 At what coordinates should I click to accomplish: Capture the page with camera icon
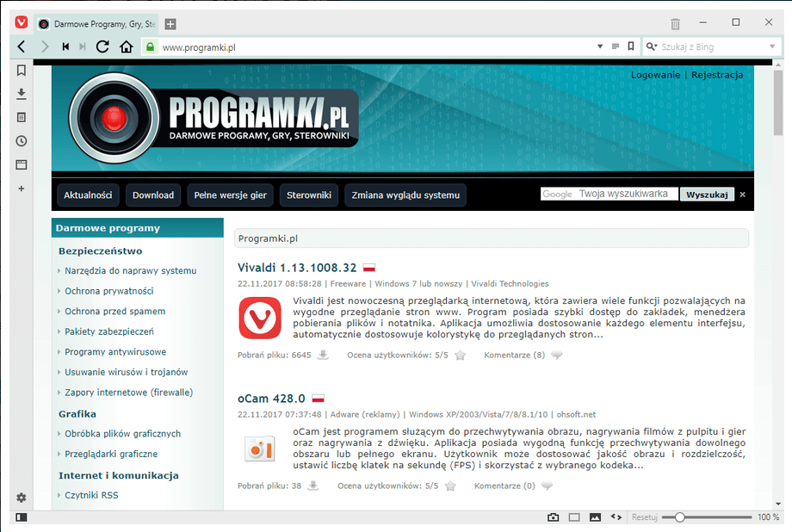point(554,517)
